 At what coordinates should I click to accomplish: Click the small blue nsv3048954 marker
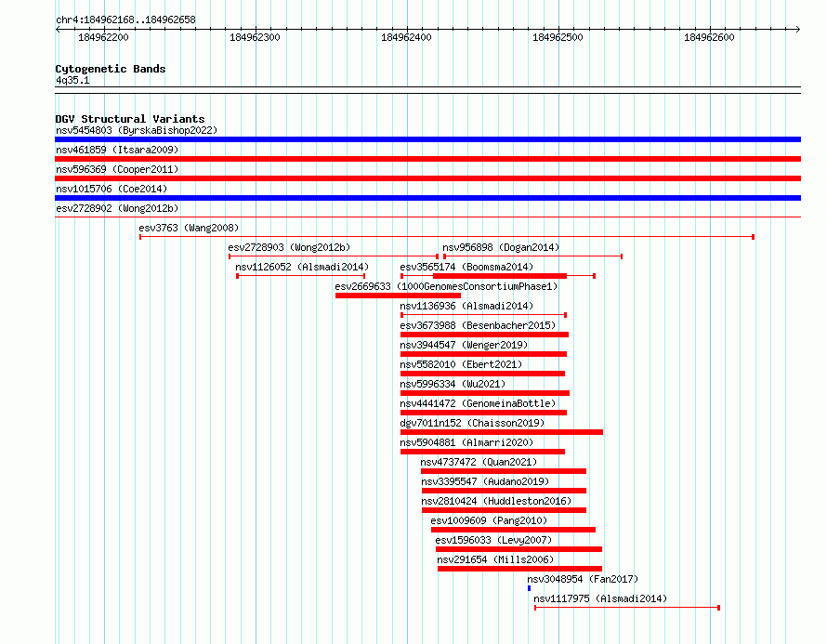point(529,588)
